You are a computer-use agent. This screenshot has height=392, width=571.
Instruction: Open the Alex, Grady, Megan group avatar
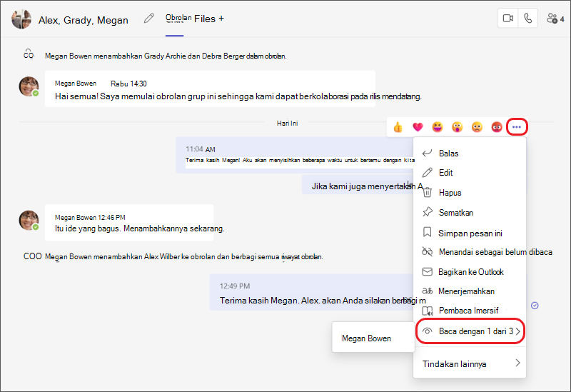[x=21, y=19]
